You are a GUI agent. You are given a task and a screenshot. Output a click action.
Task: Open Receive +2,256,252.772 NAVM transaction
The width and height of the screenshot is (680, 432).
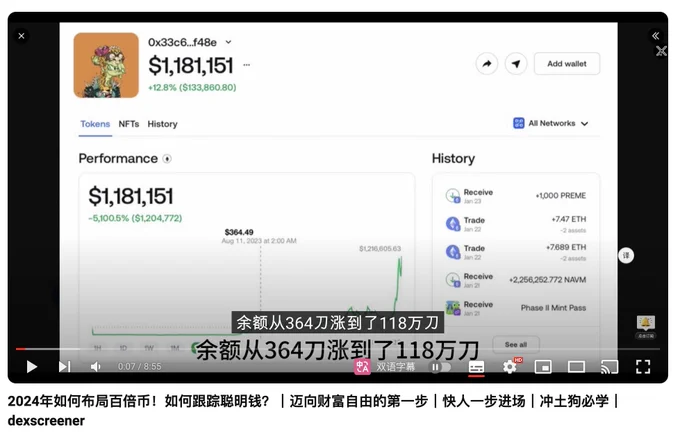click(x=516, y=280)
